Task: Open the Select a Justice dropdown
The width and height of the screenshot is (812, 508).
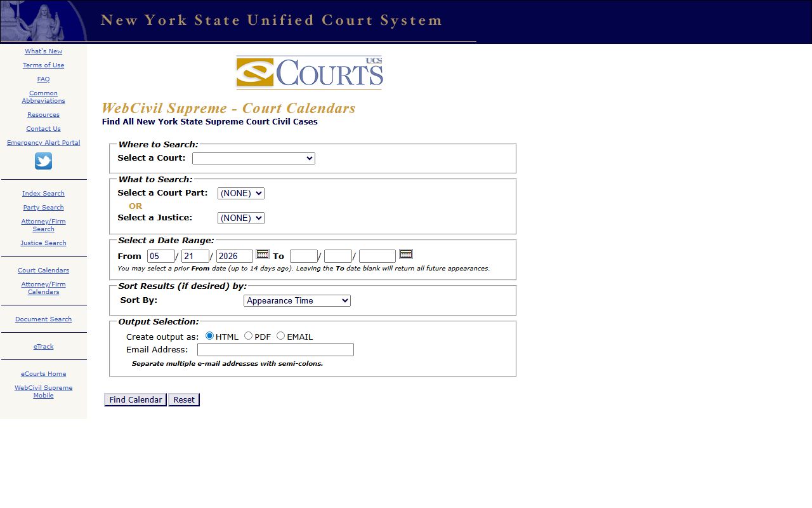Action: (x=241, y=218)
